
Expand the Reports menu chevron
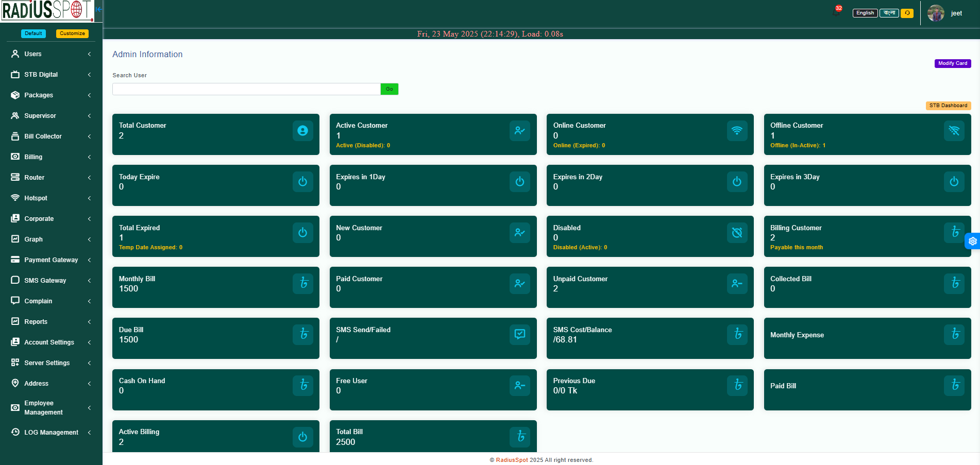pos(89,322)
